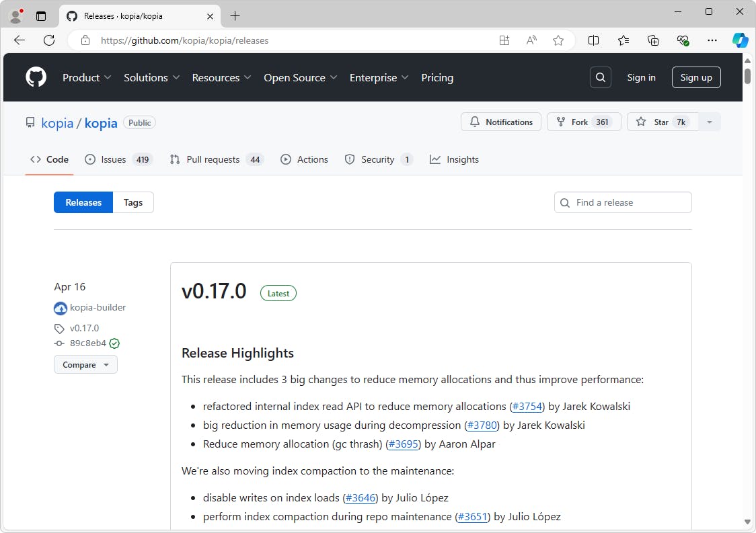Open the Issues tab

pos(118,159)
